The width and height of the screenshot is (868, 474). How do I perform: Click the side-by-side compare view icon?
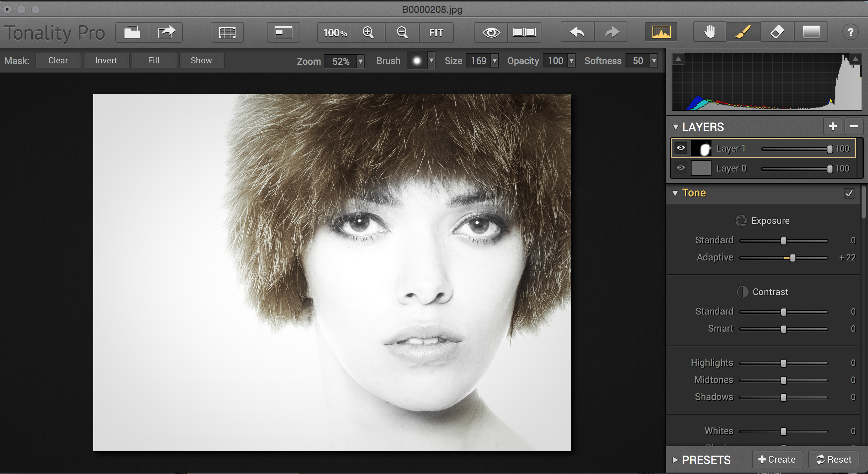click(524, 32)
